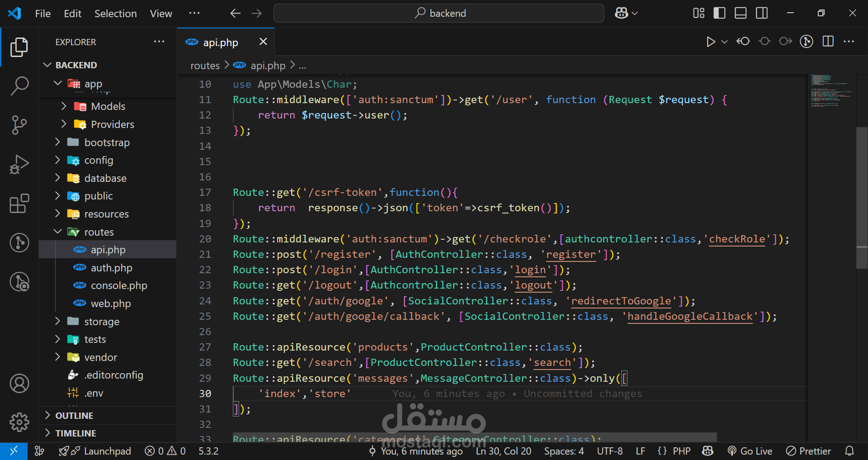
Task: Click Go Live in the status bar
Action: pyautogui.click(x=750, y=451)
